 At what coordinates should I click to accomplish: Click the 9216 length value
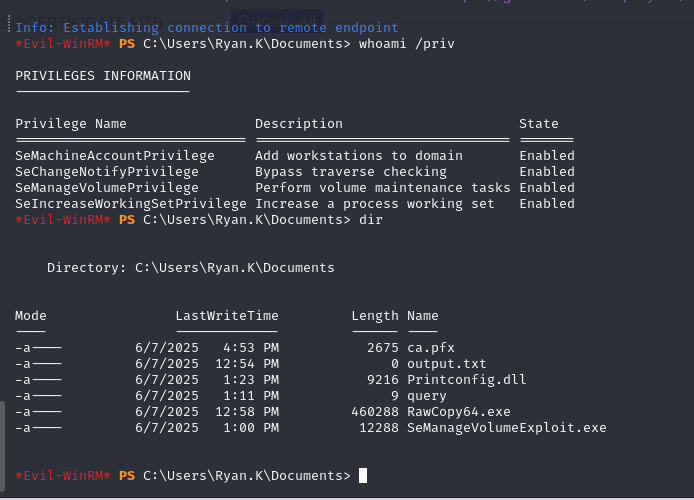coord(383,380)
